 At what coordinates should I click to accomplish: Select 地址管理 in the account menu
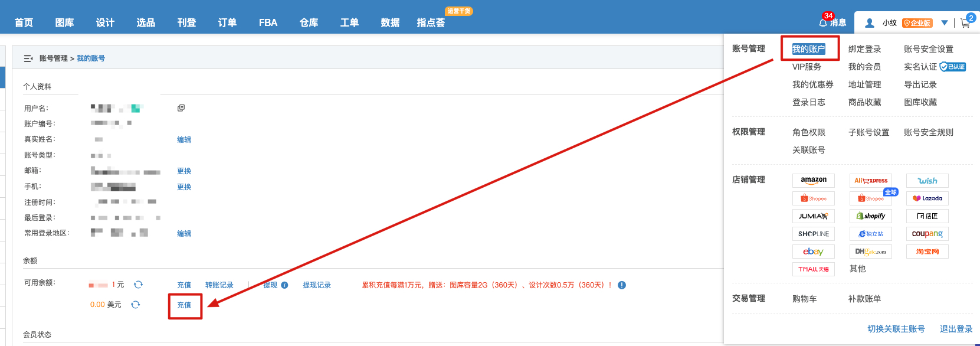[x=864, y=84]
